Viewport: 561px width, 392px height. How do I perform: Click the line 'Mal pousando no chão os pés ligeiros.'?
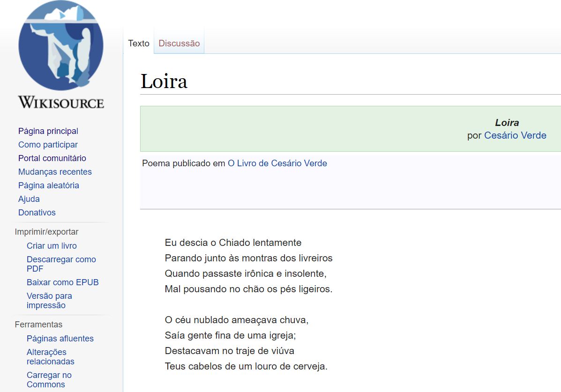click(249, 288)
